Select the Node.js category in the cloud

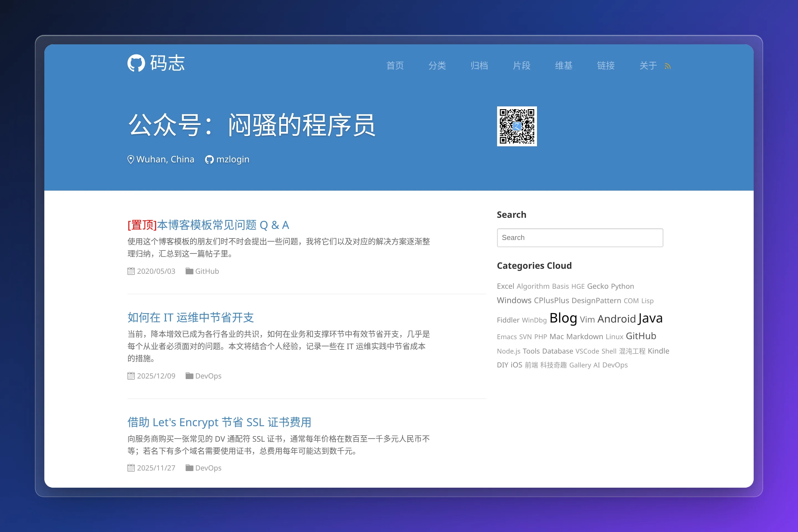tap(509, 351)
